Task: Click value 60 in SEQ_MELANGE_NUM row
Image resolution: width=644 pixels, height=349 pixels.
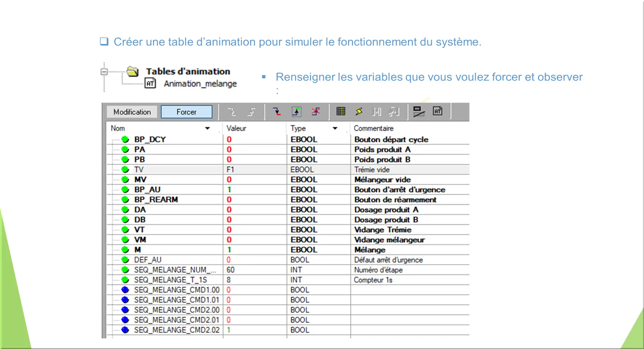Action: tap(230, 270)
